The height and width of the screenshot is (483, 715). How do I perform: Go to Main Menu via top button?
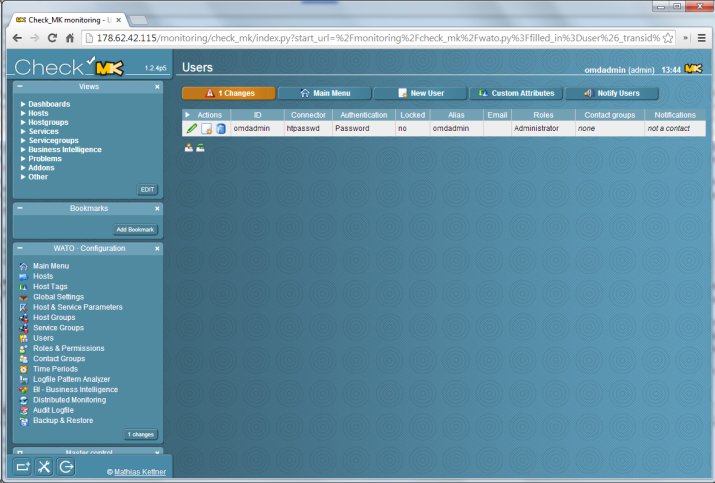click(324, 93)
